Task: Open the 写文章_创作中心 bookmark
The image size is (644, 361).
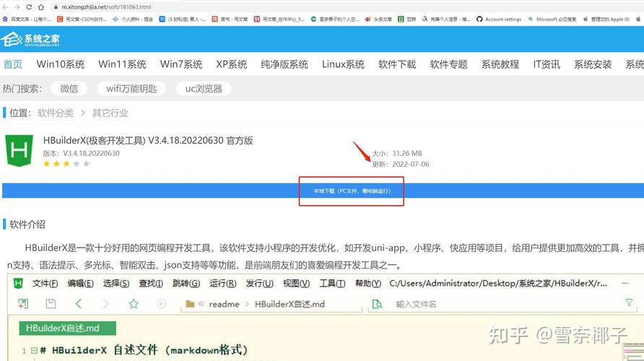Action: (279, 19)
